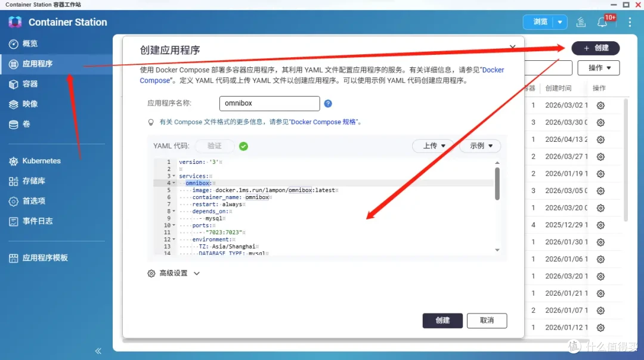This screenshot has height=360, width=644.
Task: Collapse the sidebar with double chevron
Action: (98, 351)
